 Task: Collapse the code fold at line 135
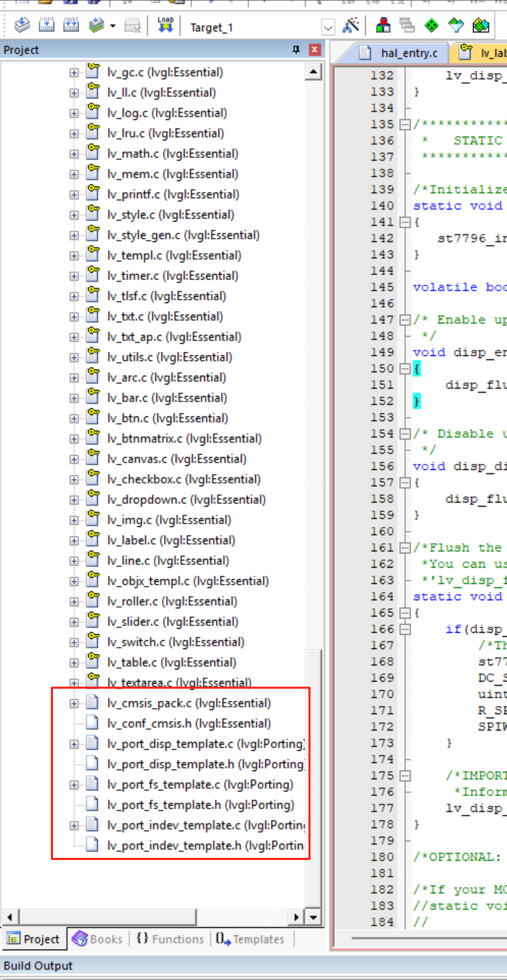405,124
